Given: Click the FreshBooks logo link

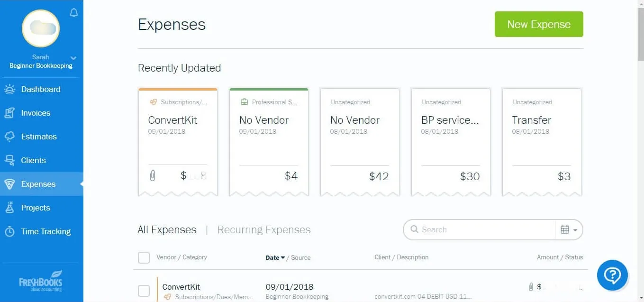Looking at the screenshot, I should tap(41, 281).
